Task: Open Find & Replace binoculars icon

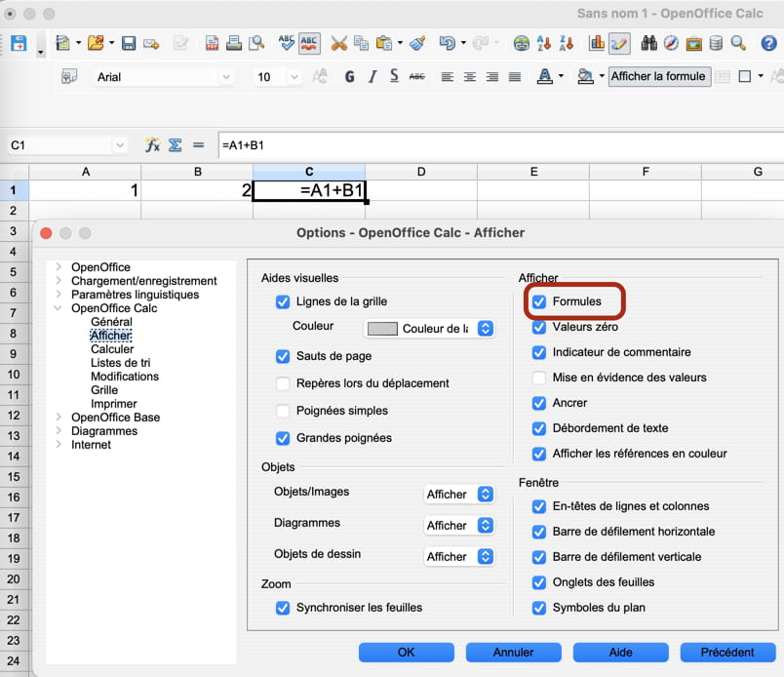Action: tap(649, 44)
